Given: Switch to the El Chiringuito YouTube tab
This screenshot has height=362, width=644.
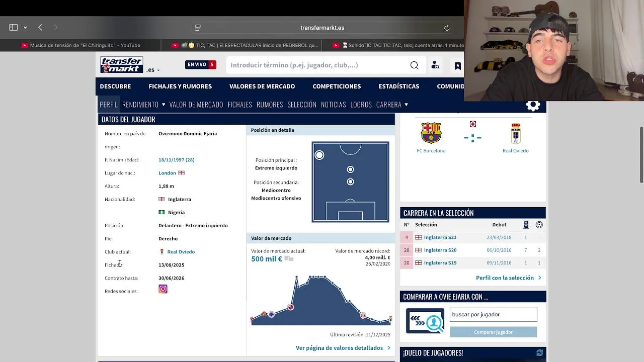Looking at the screenshot, I should (x=80, y=45).
